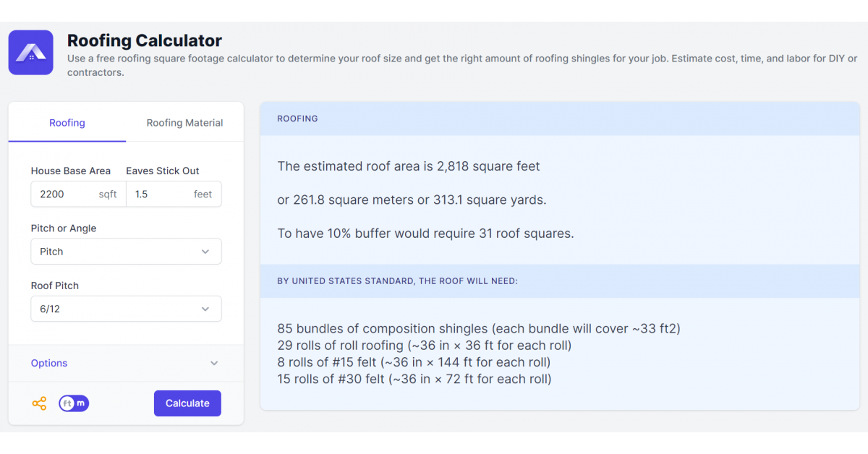
Task: Click the sqft unit label
Action: 108,194
